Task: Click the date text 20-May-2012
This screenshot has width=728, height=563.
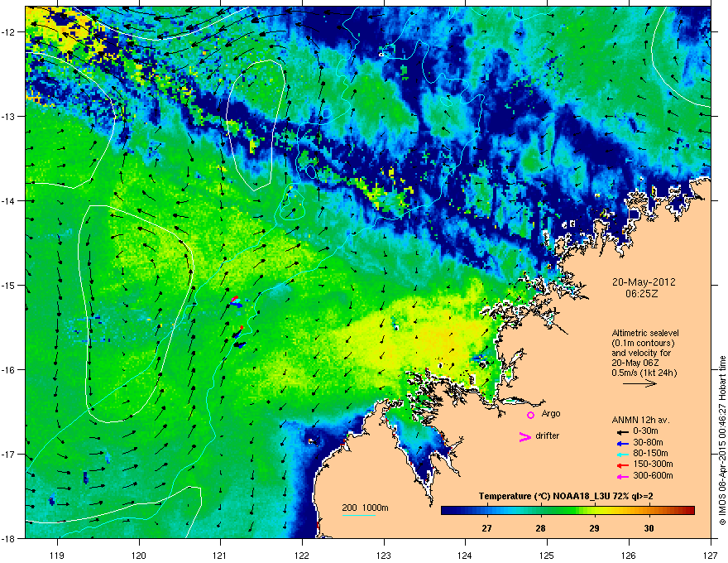Action: pos(644,282)
